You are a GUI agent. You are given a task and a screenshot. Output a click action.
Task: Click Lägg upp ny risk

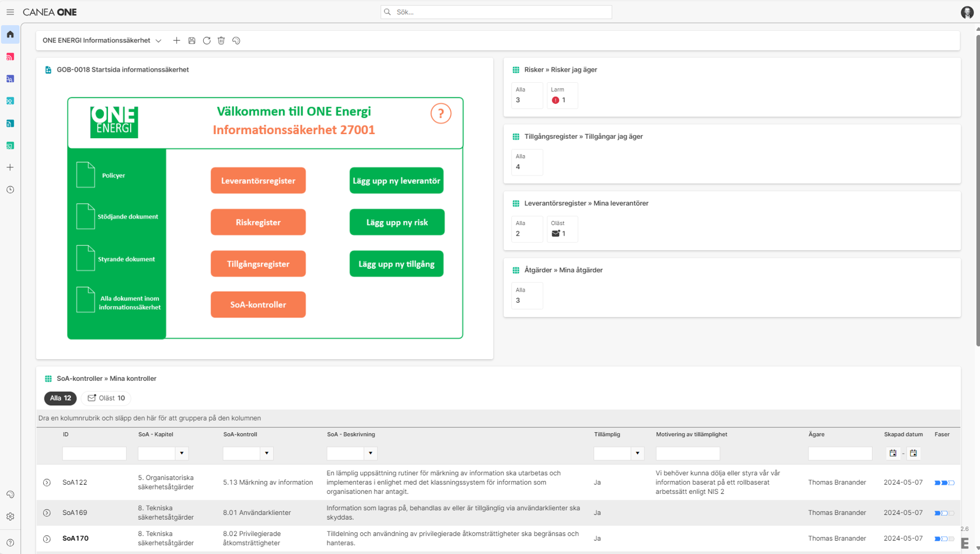(397, 222)
